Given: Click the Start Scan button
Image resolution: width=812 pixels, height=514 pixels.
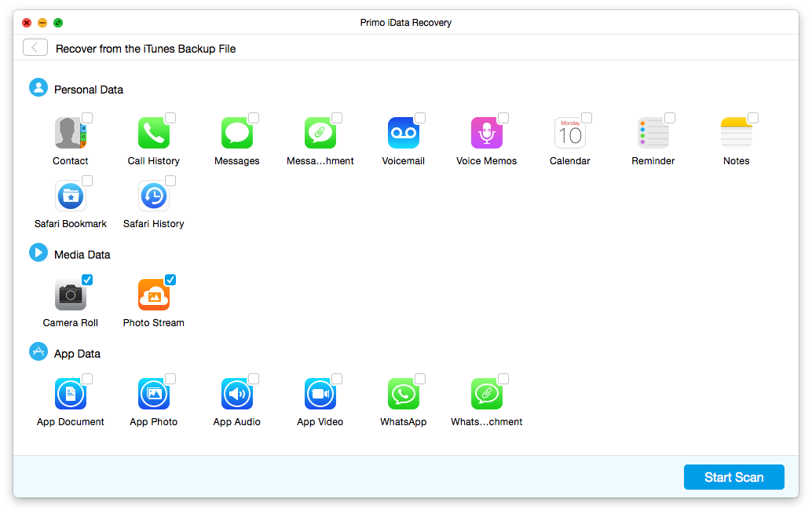Looking at the screenshot, I should click(733, 477).
